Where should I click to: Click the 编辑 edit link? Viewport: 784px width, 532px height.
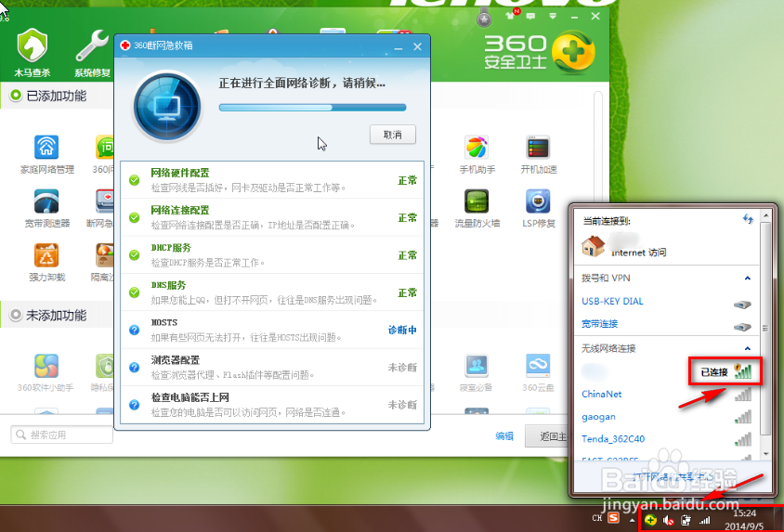click(504, 436)
